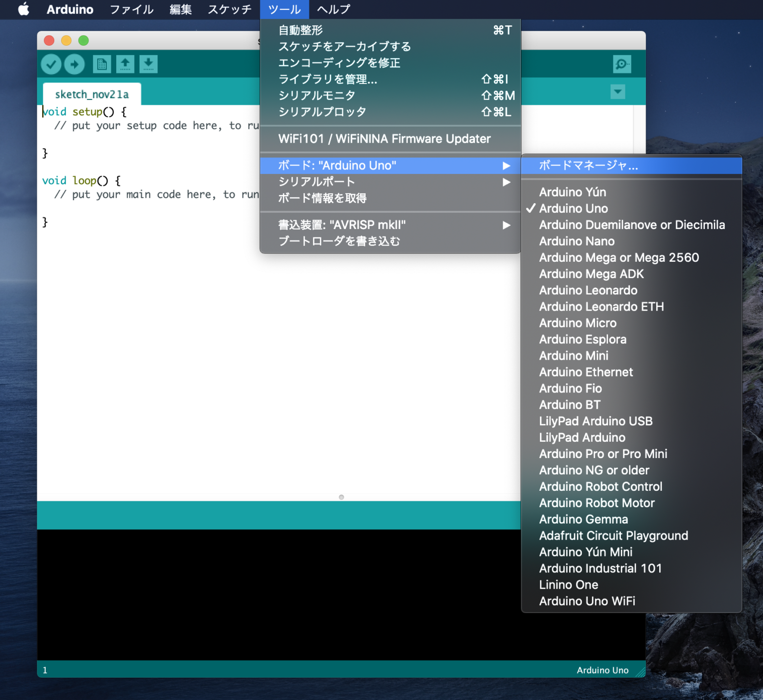Open the ファイル menu
This screenshot has width=763, height=700.
point(131,9)
